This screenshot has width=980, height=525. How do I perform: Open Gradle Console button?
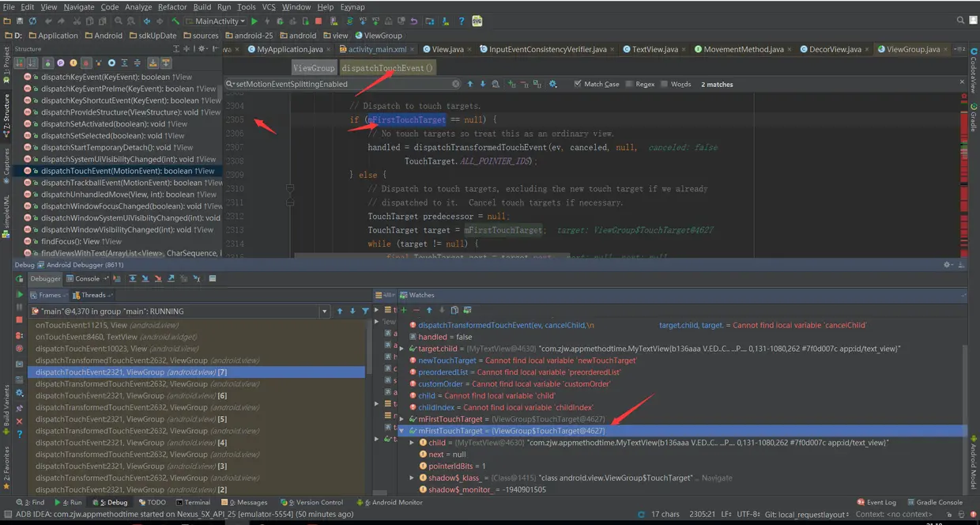[x=933, y=502]
